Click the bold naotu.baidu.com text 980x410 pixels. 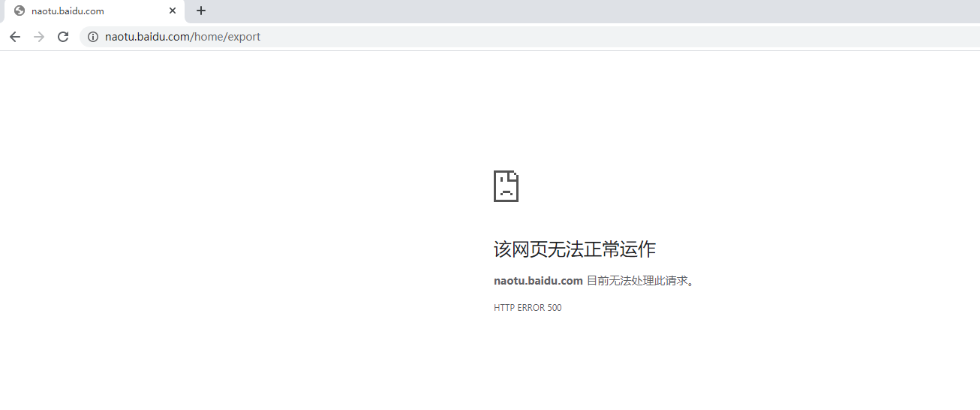tap(538, 281)
